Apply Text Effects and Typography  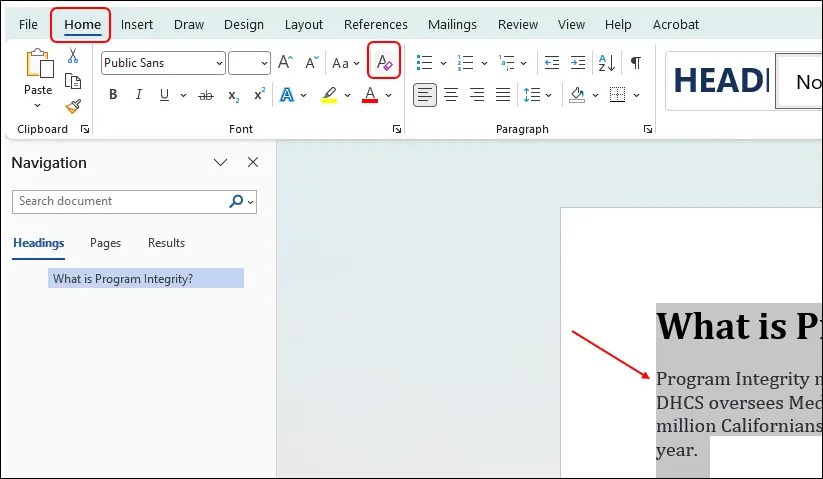pyautogui.click(x=287, y=95)
